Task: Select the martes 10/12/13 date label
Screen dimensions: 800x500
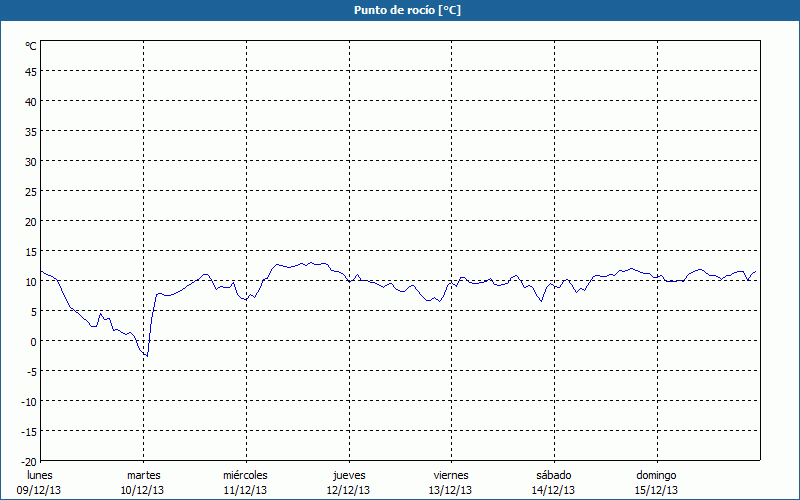Action: point(143,482)
